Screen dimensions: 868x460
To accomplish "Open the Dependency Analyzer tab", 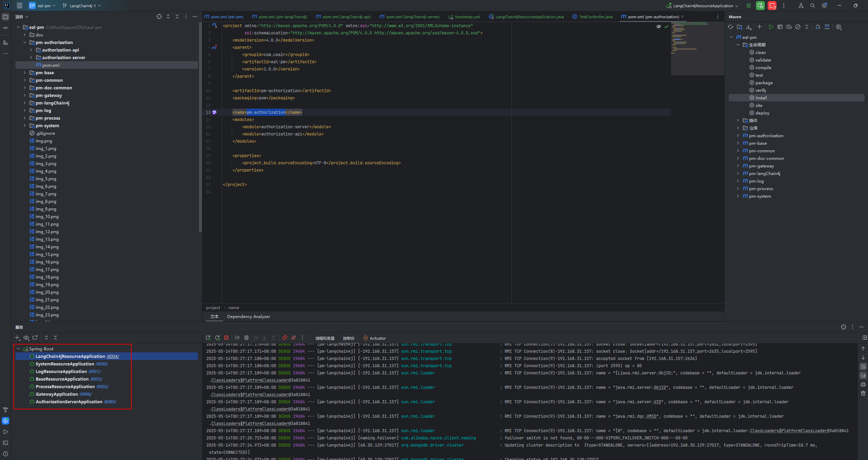I will [249, 317].
